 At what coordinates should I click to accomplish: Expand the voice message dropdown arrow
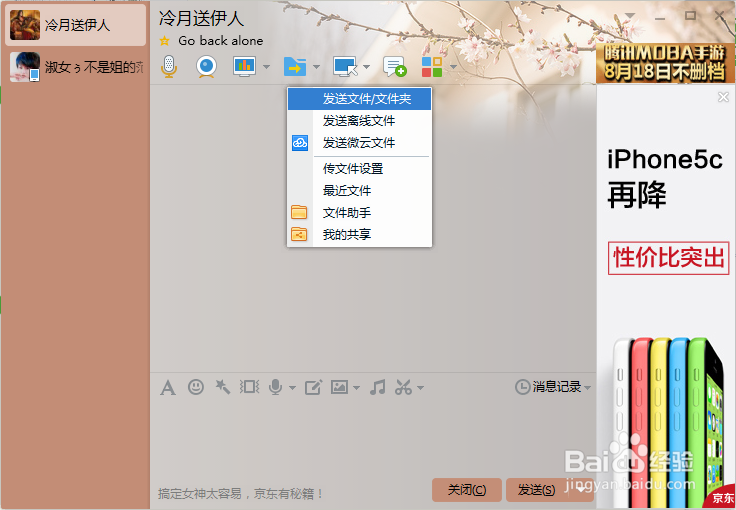[x=292, y=388]
